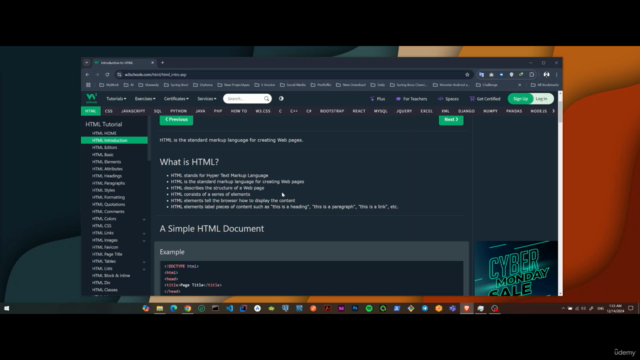Open HTML Paragraphs in sidebar
The width and height of the screenshot is (640, 360).
pyautogui.click(x=109, y=183)
